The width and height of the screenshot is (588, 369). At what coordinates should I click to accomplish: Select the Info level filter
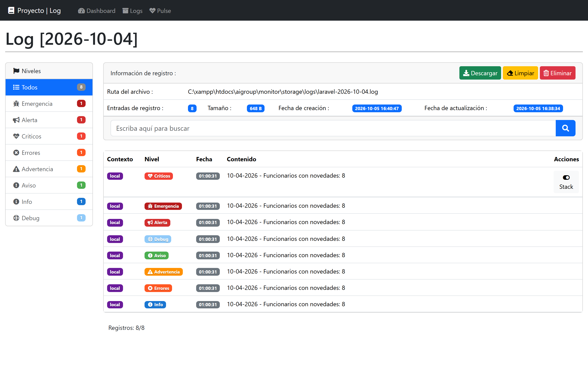(x=49, y=201)
